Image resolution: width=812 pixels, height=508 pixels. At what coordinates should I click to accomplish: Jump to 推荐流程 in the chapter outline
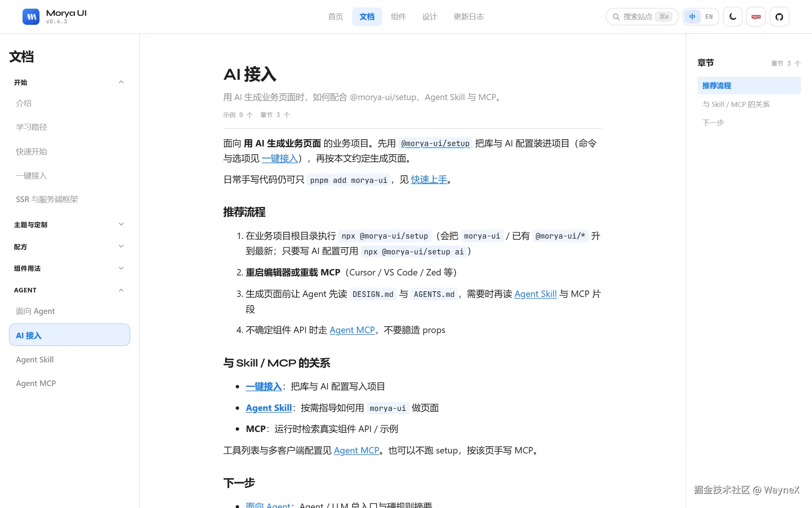tap(749, 85)
